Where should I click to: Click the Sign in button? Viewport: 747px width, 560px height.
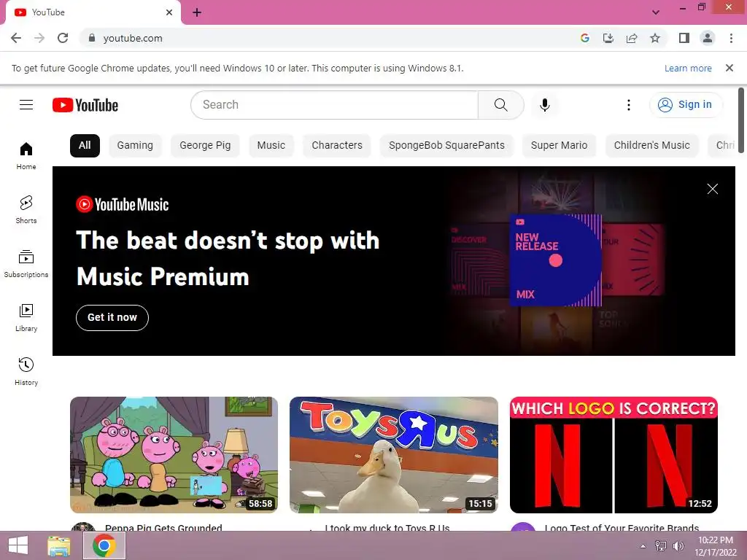coord(686,105)
